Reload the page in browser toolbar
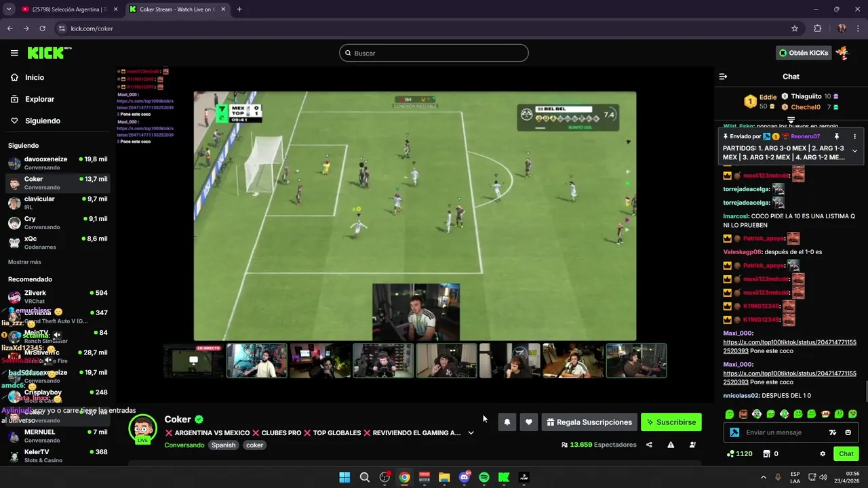 point(42,28)
